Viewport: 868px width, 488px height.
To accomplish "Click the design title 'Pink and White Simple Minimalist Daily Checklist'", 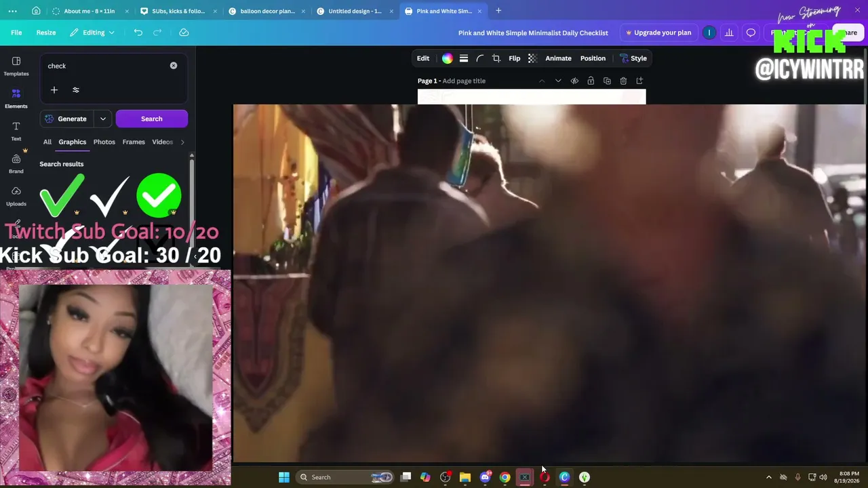I will click(533, 33).
